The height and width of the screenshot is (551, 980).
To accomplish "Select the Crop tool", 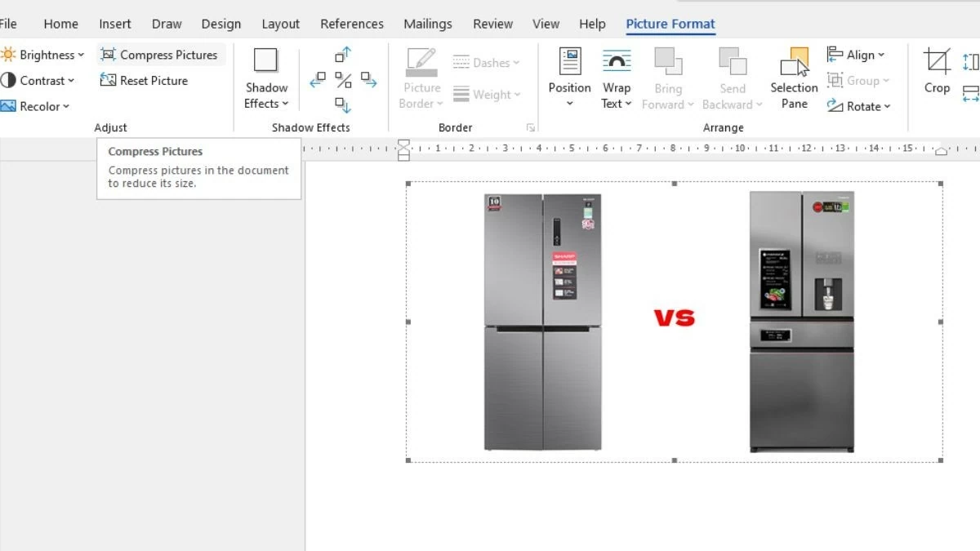I will (936, 78).
